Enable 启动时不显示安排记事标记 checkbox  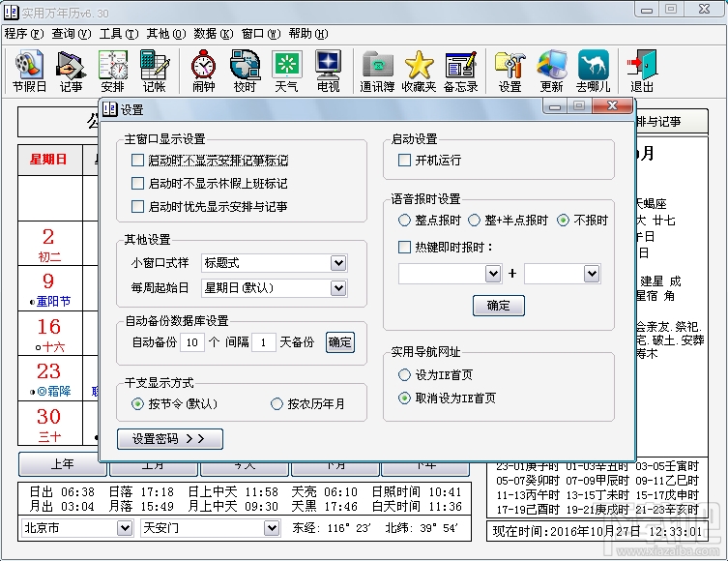tap(137, 161)
